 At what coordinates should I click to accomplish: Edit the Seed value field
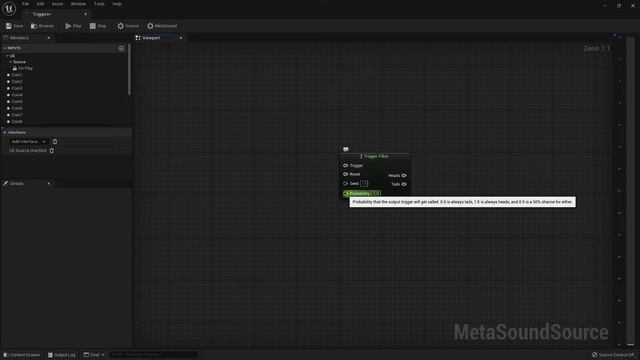364,184
